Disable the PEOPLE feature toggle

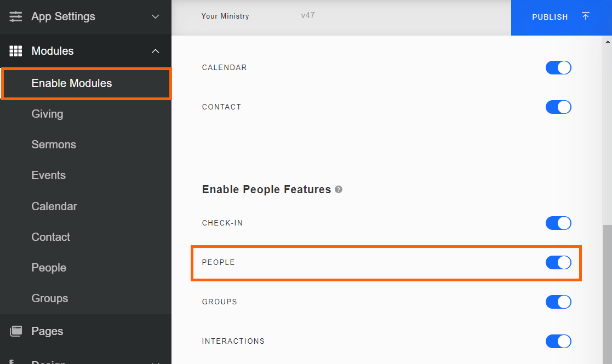pos(558,263)
